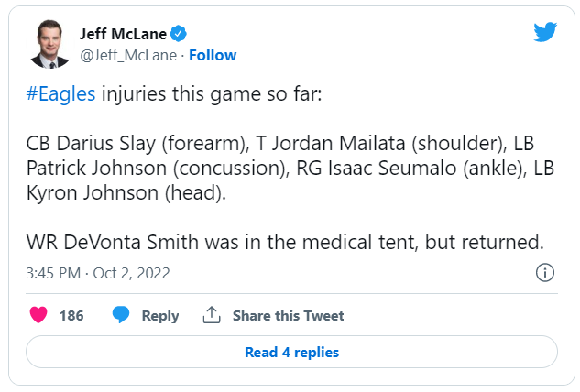Click the blue verified badge

point(180,34)
